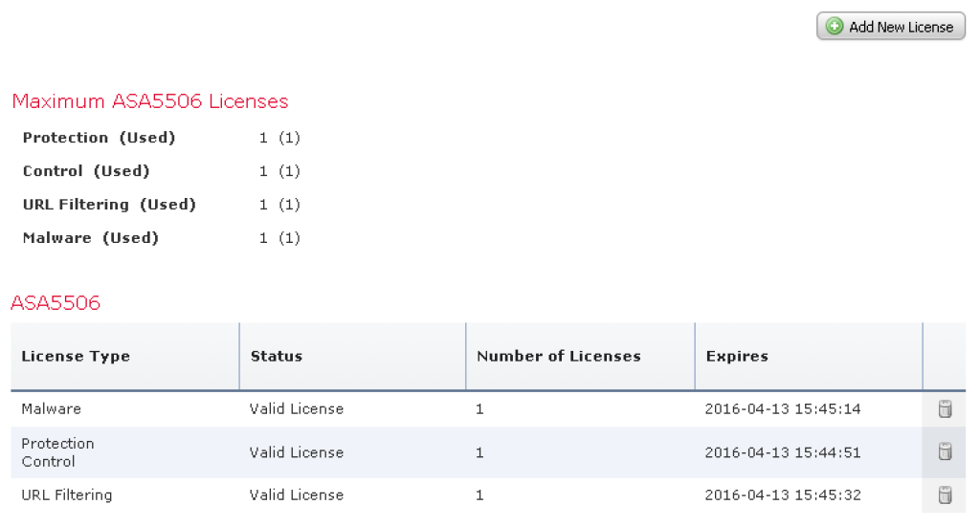Viewport: 980px width, 527px height.
Task: Delete the URL Filtering license trash icon
Action: click(945, 495)
